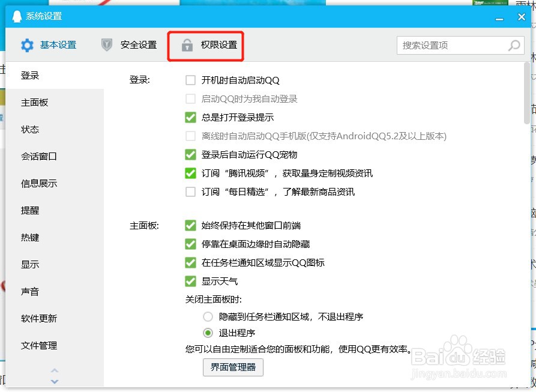Click the down chevron below the sidebar list
536x392 pixels.
pyautogui.click(x=55, y=381)
